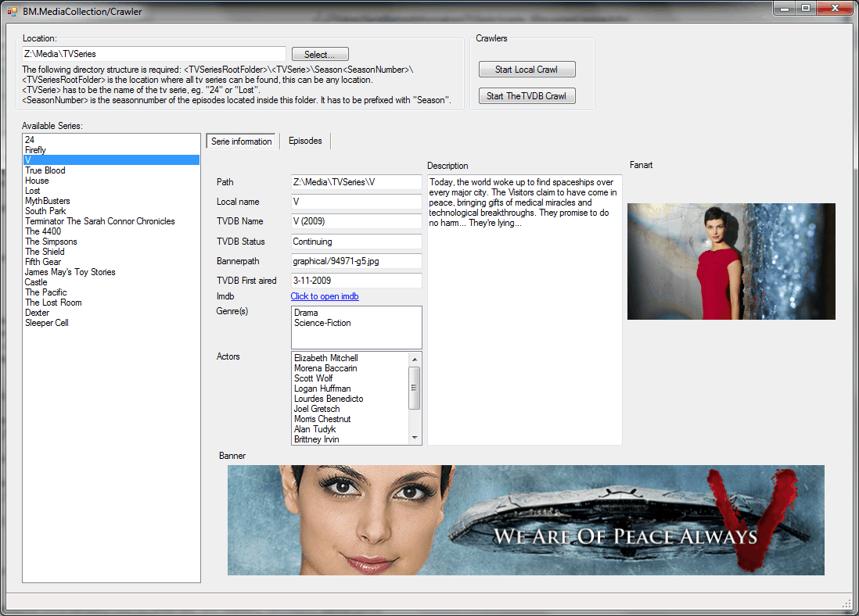Click the Actors list scroll down arrow
Image resolution: width=859 pixels, height=616 pixels.
point(415,438)
